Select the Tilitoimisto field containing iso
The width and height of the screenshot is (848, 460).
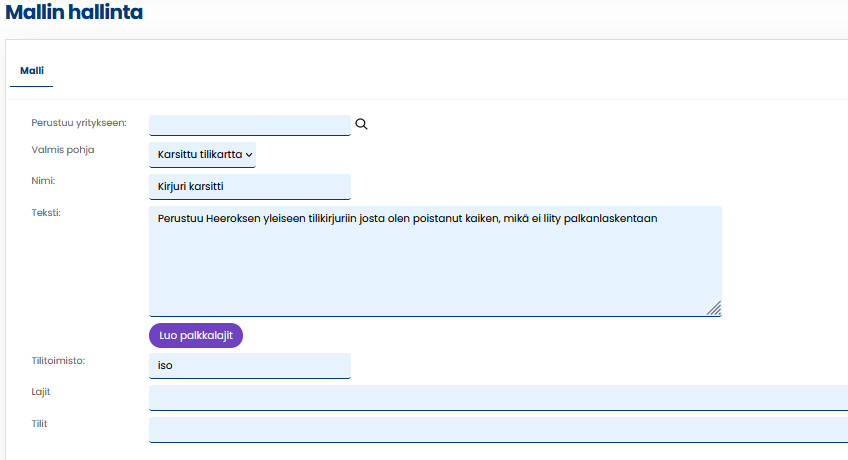(x=250, y=366)
